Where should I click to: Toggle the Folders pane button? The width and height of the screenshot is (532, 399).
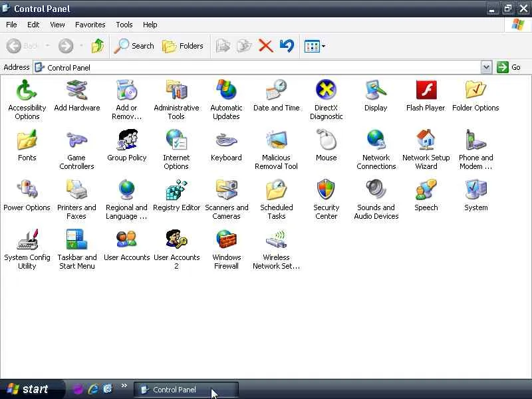click(182, 46)
